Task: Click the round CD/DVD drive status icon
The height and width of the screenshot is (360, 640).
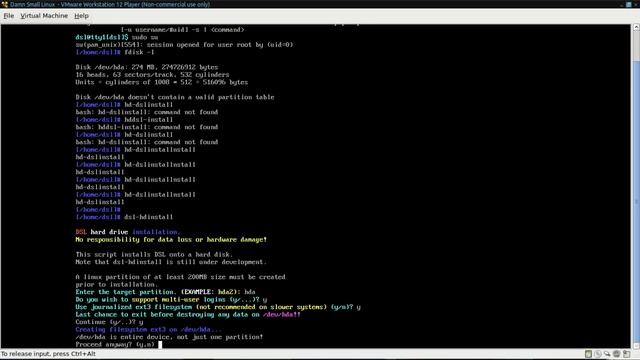Action: [x=598, y=354]
